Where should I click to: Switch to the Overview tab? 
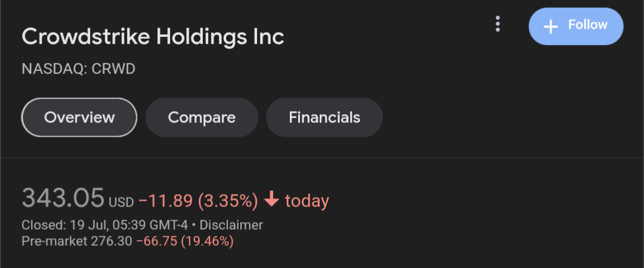(x=79, y=118)
